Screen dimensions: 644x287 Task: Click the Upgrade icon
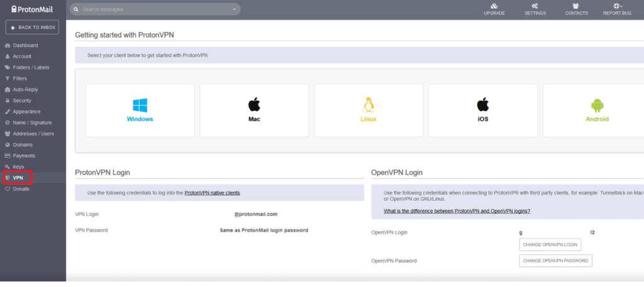click(494, 6)
